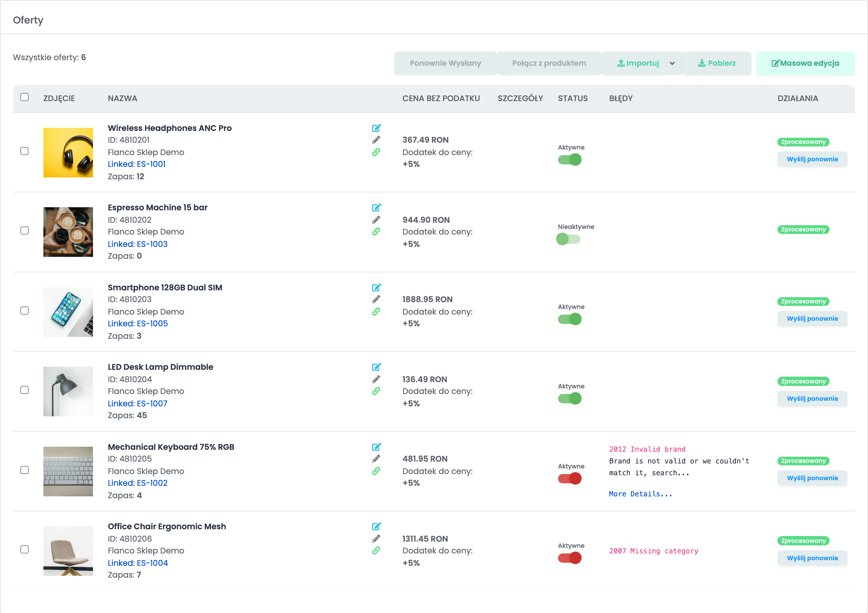868x613 pixels.
Task: Click the pencil icon in the Wireless Headphones row
Action: pyautogui.click(x=376, y=140)
